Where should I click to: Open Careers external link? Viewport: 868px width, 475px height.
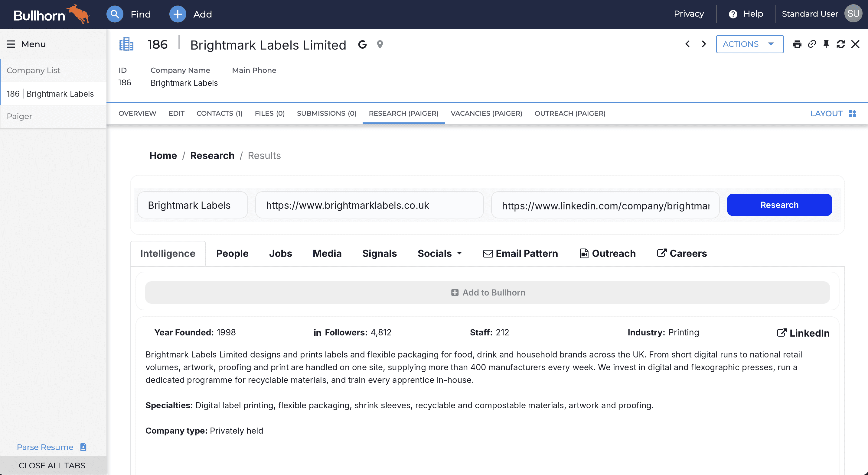(x=682, y=254)
